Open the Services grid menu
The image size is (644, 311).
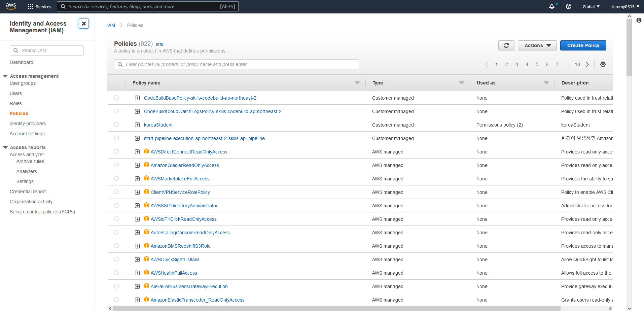pyautogui.click(x=39, y=6)
